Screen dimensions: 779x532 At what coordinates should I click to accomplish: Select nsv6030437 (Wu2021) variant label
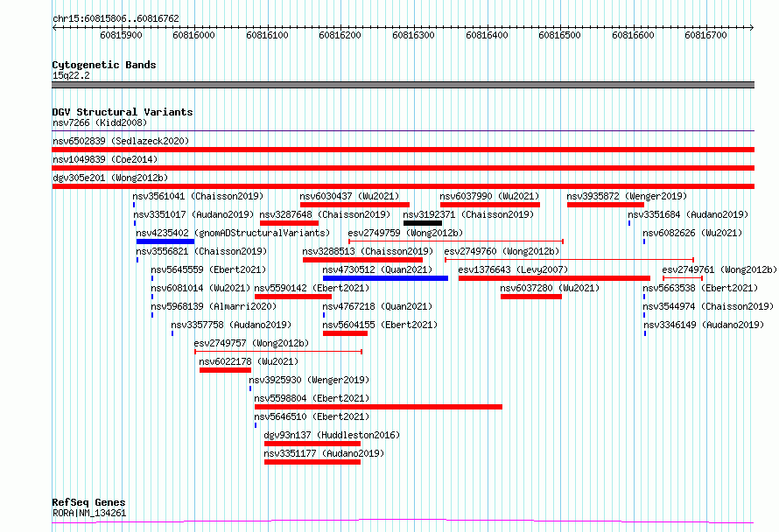coord(349,196)
